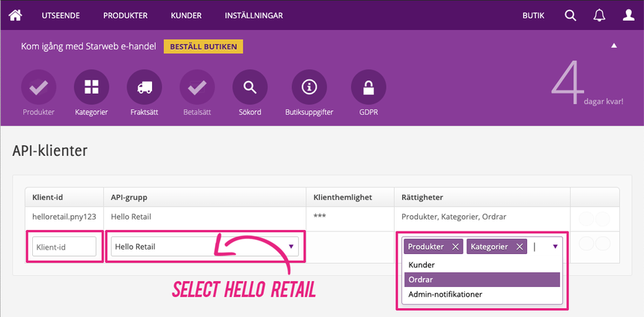
Task: Open the Kategorier onboarding step icon
Action: [91, 87]
